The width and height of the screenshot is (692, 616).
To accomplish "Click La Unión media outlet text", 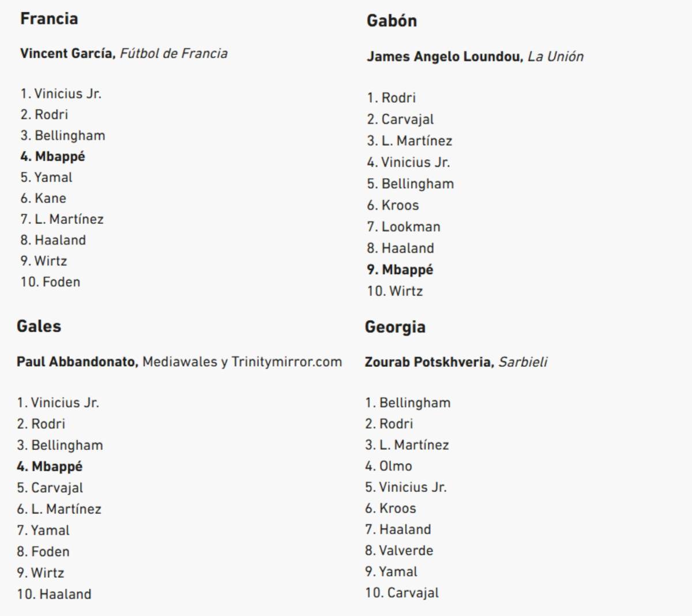I will (x=555, y=57).
